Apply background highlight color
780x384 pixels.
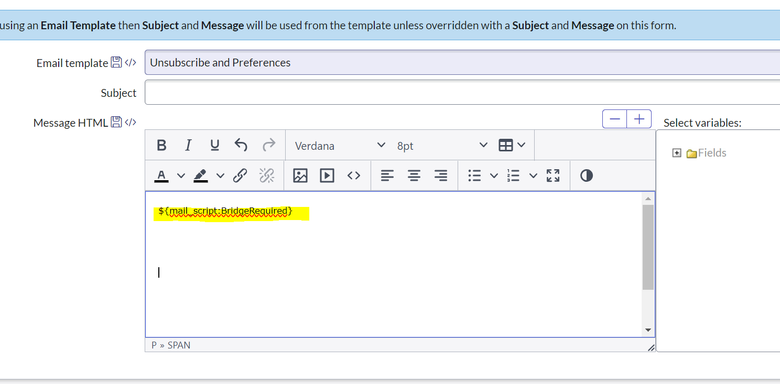(x=200, y=176)
